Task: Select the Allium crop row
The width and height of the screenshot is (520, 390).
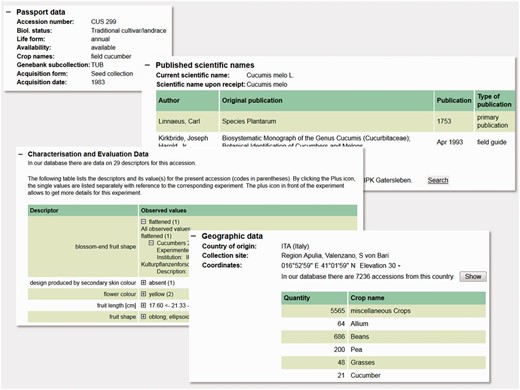Action: click(x=383, y=324)
